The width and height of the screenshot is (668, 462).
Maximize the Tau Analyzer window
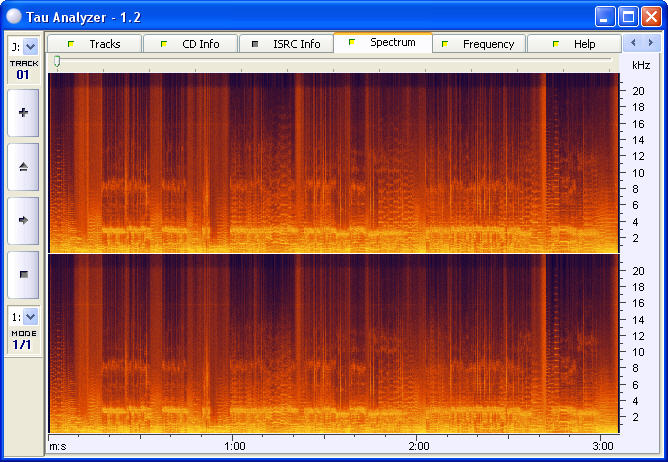coord(628,16)
